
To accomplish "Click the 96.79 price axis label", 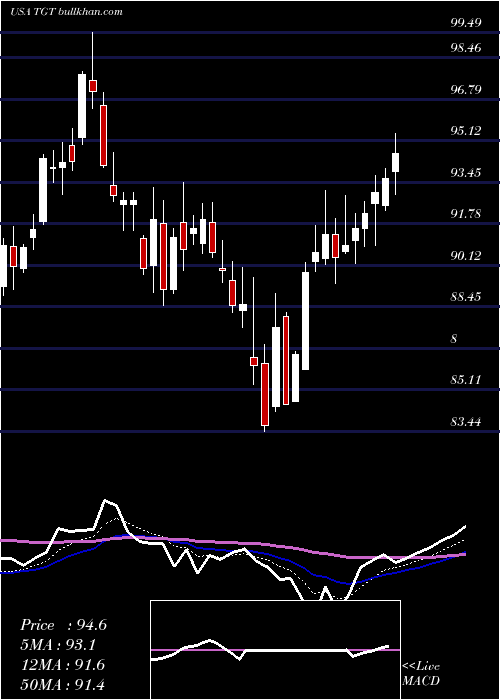I will (466, 89).
